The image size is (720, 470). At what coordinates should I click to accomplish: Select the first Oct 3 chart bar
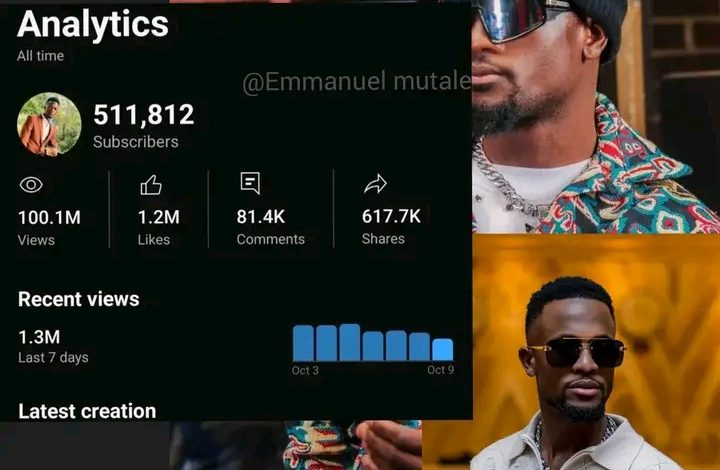303,343
